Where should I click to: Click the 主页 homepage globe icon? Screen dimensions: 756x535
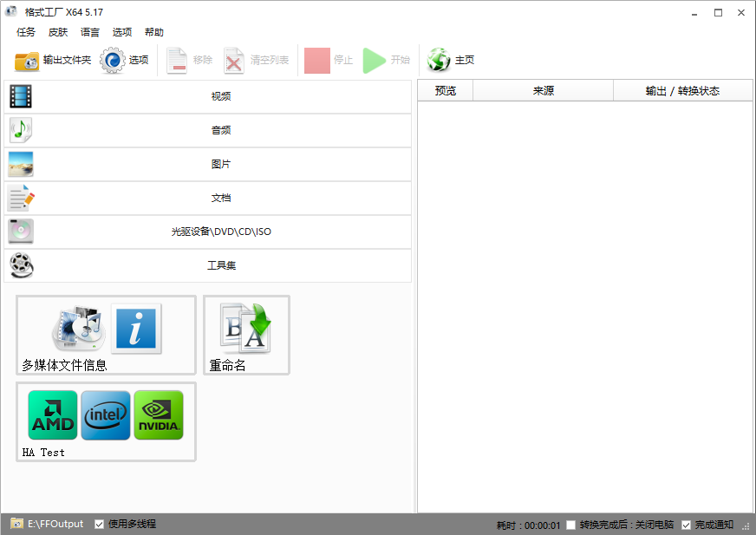coord(440,61)
